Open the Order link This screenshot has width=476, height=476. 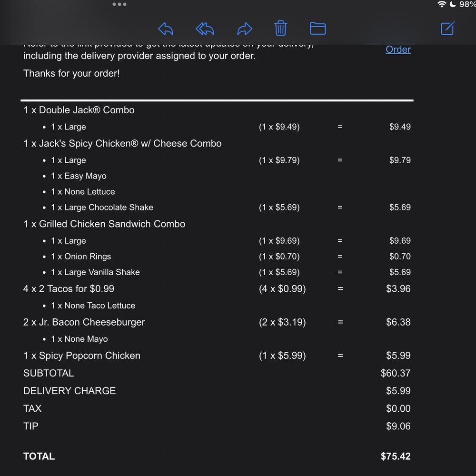click(398, 50)
